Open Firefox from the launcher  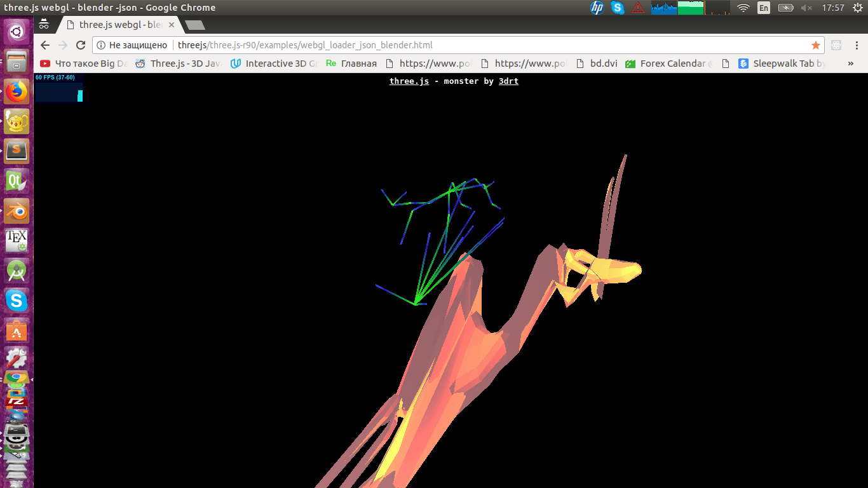coord(17,91)
